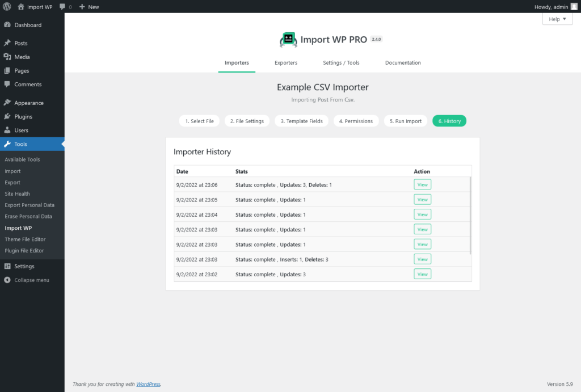Click the 2.4.0 version badge

[x=376, y=39]
